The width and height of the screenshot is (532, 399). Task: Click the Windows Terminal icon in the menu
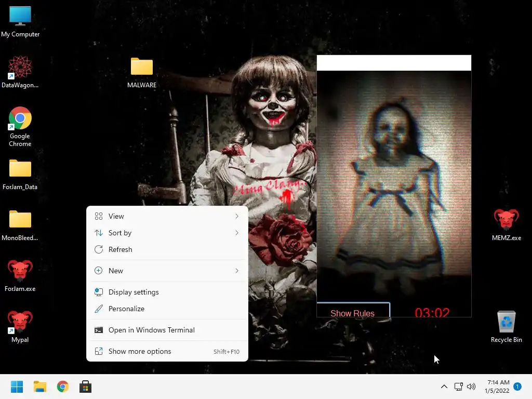click(x=98, y=330)
